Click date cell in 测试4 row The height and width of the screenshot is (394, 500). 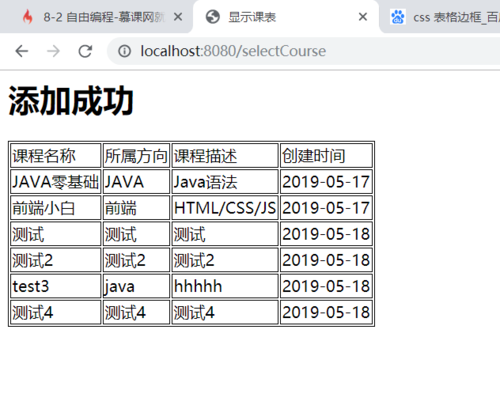pos(326,312)
